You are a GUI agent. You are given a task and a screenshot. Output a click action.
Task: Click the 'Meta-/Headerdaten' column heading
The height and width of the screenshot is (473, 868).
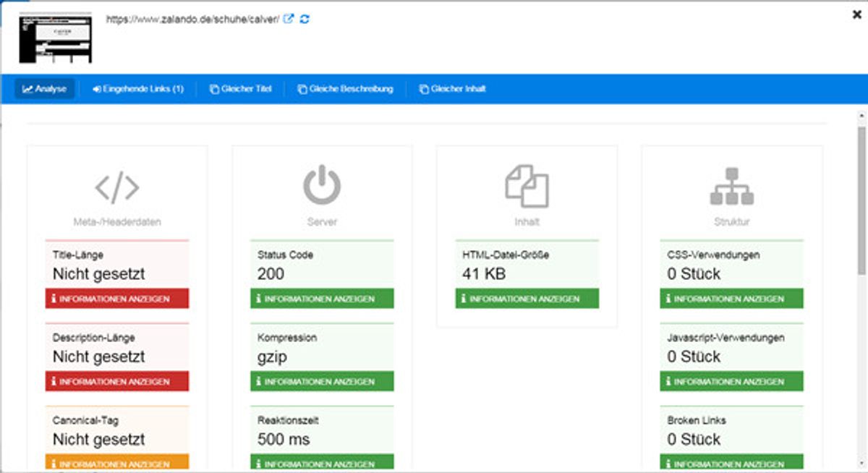coord(117,222)
